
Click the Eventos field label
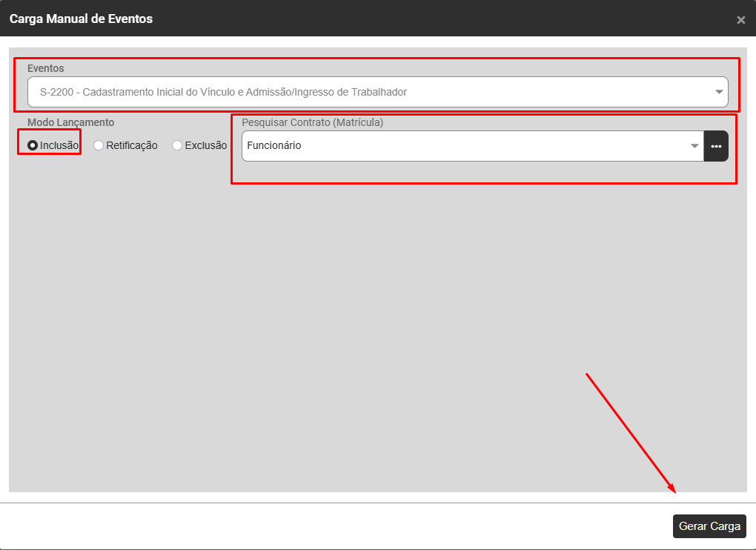pos(46,68)
